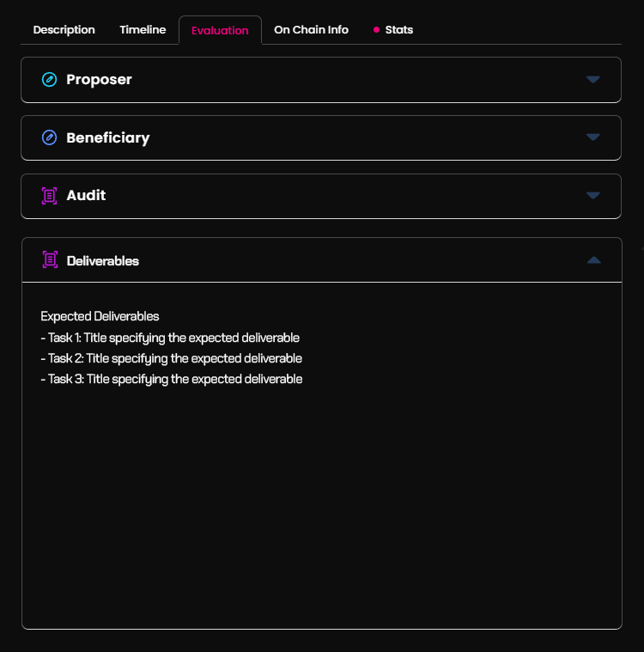644x652 pixels.
Task: Select the Evaluation tab
Action: [x=220, y=30]
